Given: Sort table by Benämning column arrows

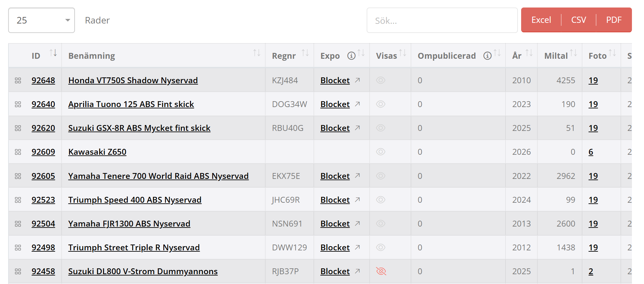Looking at the screenshot, I should coord(257,53).
